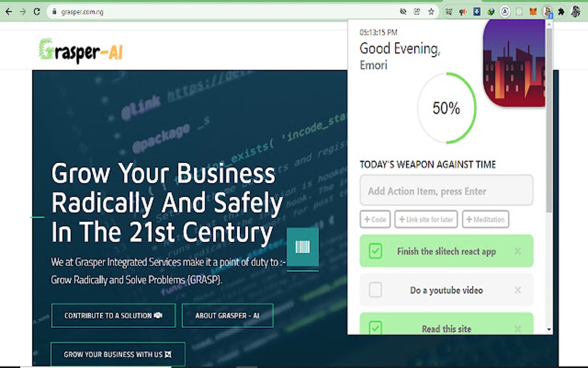This screenshot has height=368, width=588.
Task: Click the crossed-out eye tracking icon
Action: [x=403, y=12]
